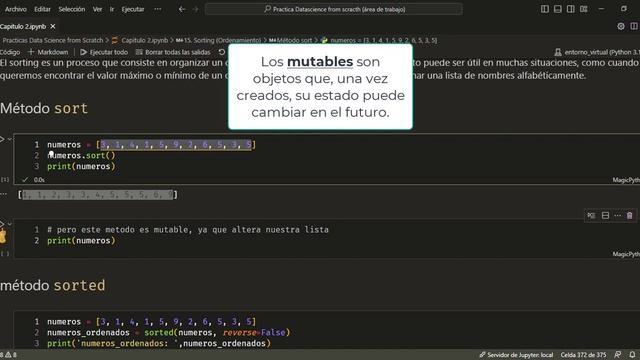This screenshot has width=640, height=360.
Task: Toggle bottom panel layout icon
Action: point(558,9)
